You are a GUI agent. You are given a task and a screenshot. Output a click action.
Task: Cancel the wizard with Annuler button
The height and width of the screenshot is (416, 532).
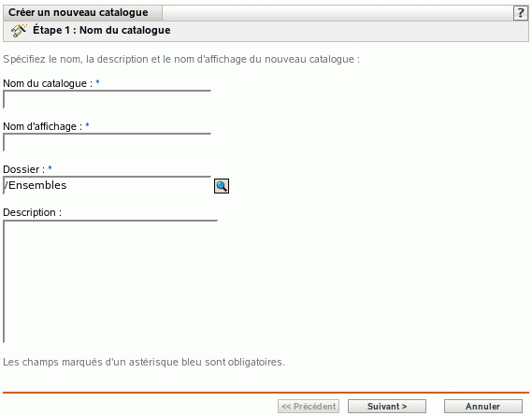tap(483, 406)
